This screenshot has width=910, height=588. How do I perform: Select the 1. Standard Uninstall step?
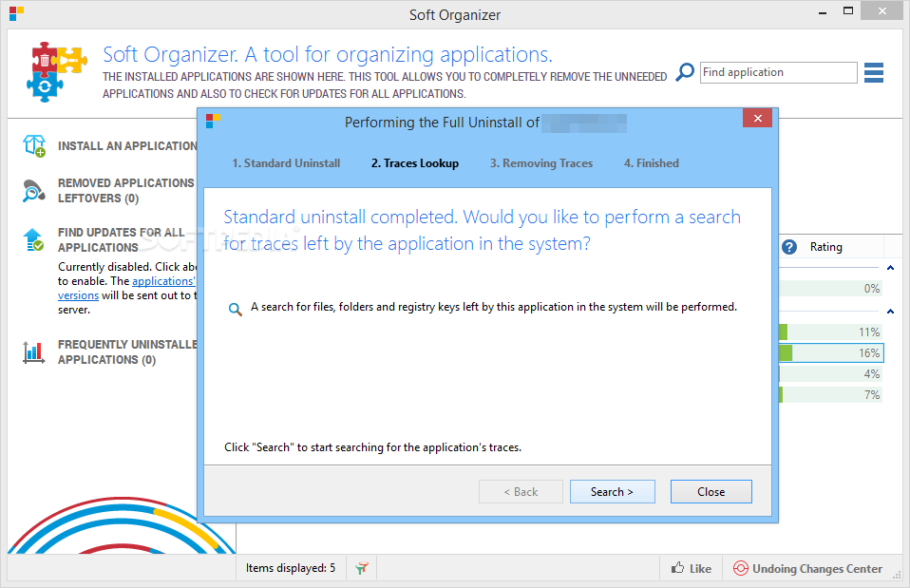[286, 163]
